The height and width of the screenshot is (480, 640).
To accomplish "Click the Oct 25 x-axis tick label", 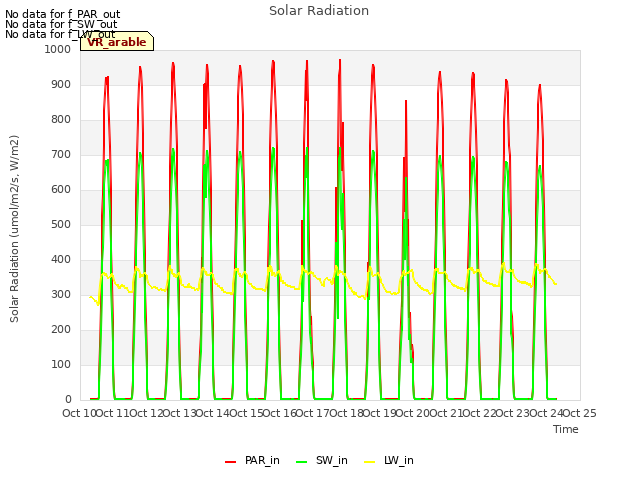I will click(579, 413).
